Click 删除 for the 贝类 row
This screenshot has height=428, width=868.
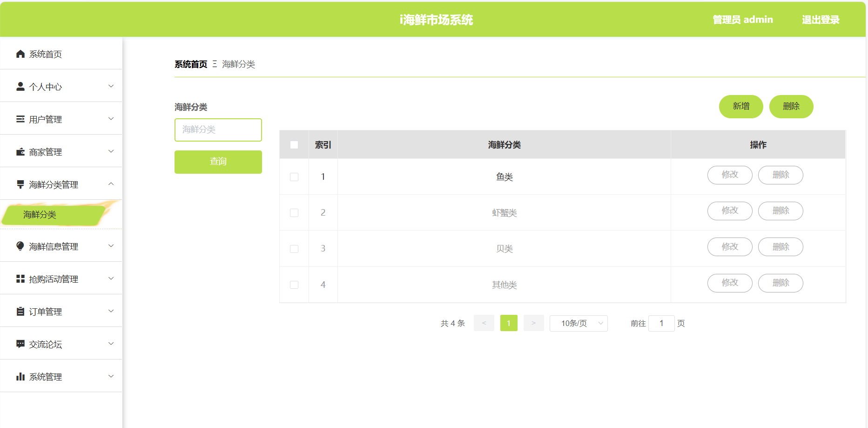(781, 247)
